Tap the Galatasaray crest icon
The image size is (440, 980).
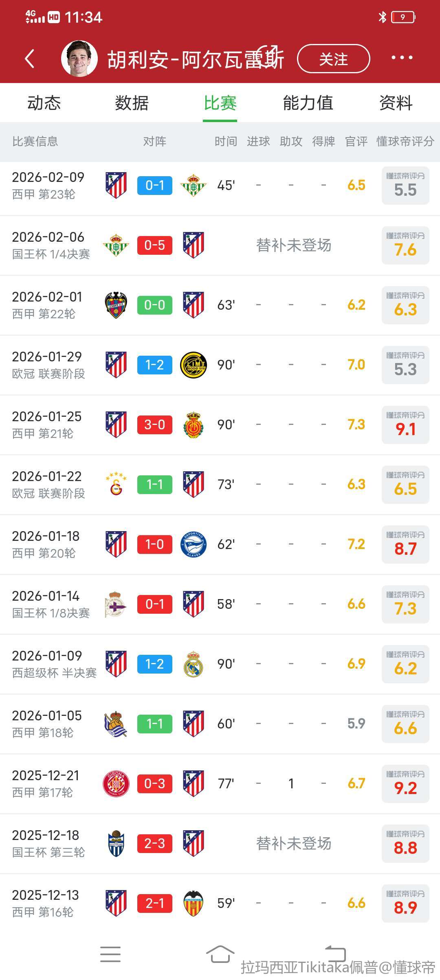pyautogui.click(x=116, y=485)
